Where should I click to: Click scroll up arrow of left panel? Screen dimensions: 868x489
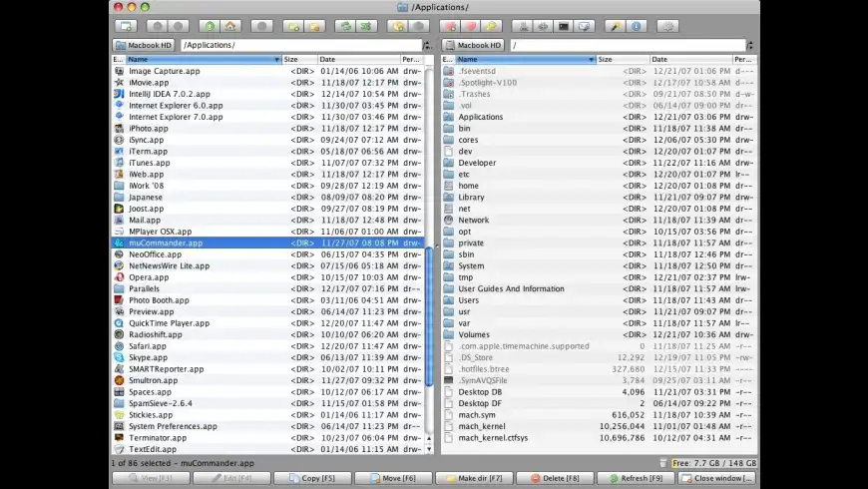click(429, 438)
